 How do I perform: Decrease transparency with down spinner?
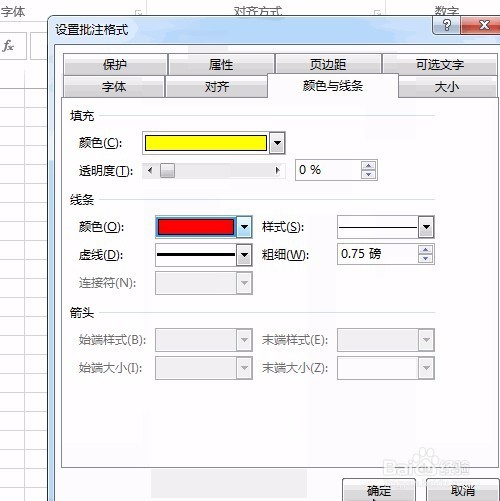[368, 174]
